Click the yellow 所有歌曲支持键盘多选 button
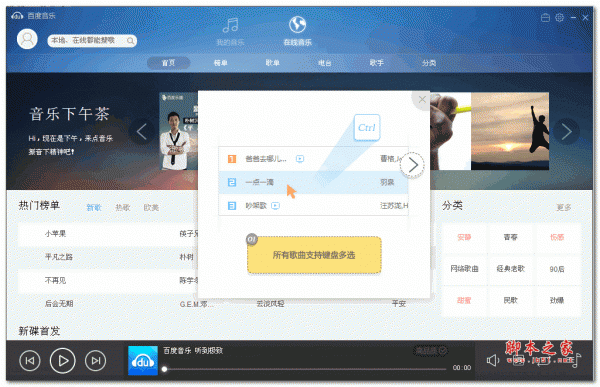The width and height of the screenshot is (600, 387). (x=314, y=255)
